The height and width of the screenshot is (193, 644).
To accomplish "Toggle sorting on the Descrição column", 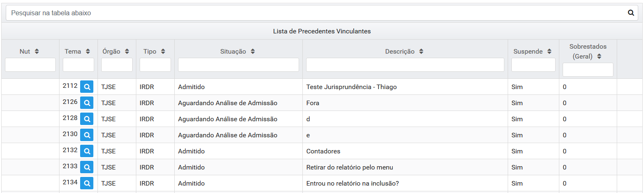I will 421,52.
